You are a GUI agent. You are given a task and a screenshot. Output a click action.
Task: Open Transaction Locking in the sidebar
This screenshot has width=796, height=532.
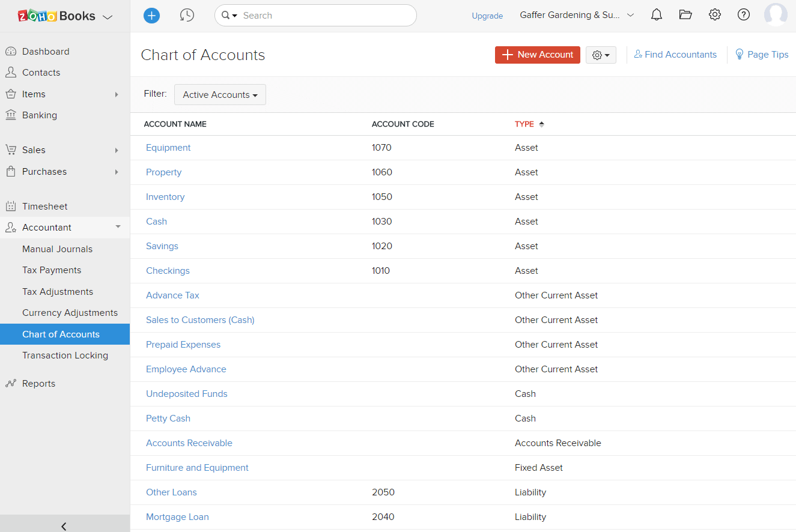click(x=65, y=355)
